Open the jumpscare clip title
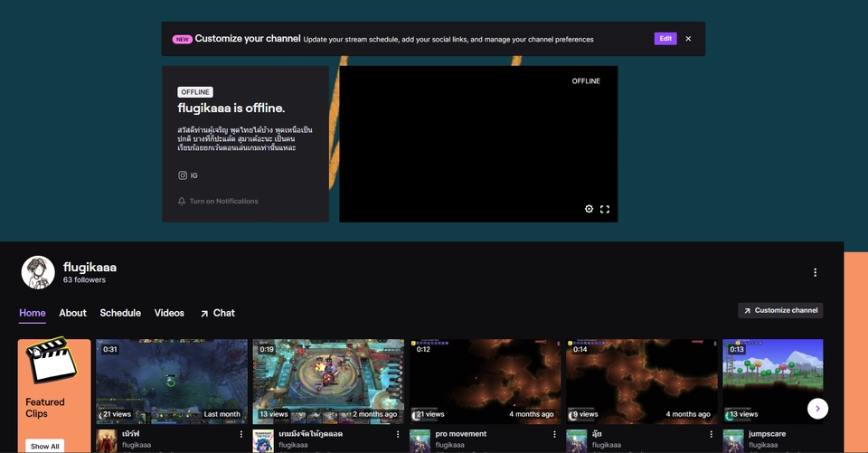This screenshot has height=453, width=868. point(767,434)
